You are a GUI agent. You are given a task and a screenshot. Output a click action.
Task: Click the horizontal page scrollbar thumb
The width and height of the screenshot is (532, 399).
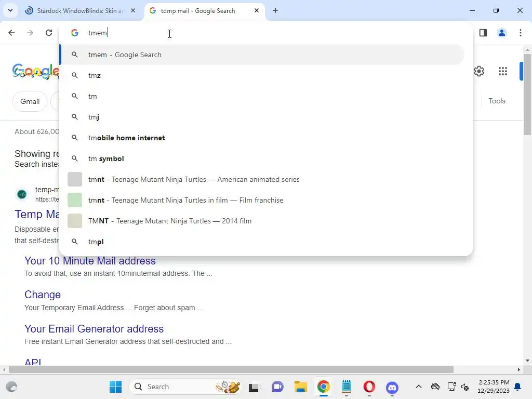(x=231, y=369)
